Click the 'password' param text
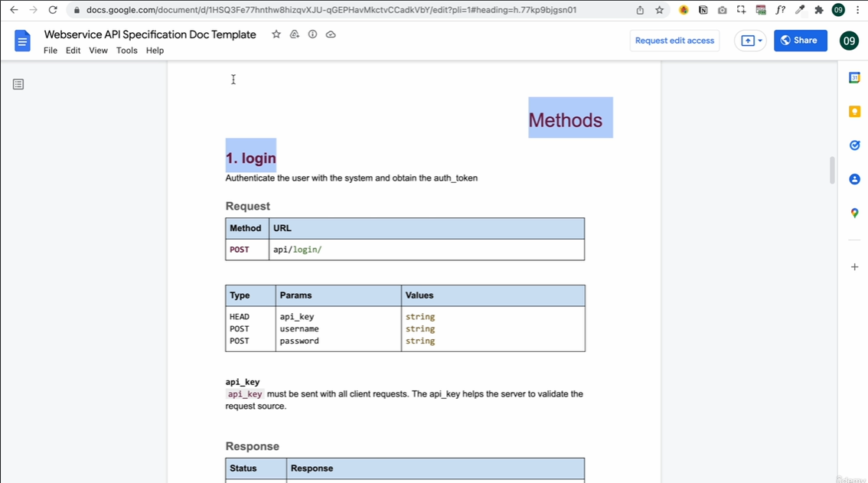 (x=299, y=341)
